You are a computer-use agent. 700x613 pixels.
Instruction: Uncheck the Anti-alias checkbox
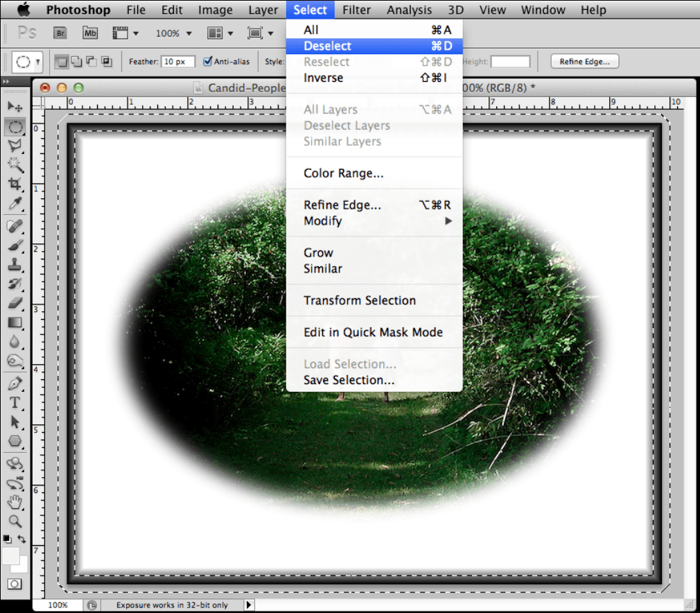pos(207,62)
